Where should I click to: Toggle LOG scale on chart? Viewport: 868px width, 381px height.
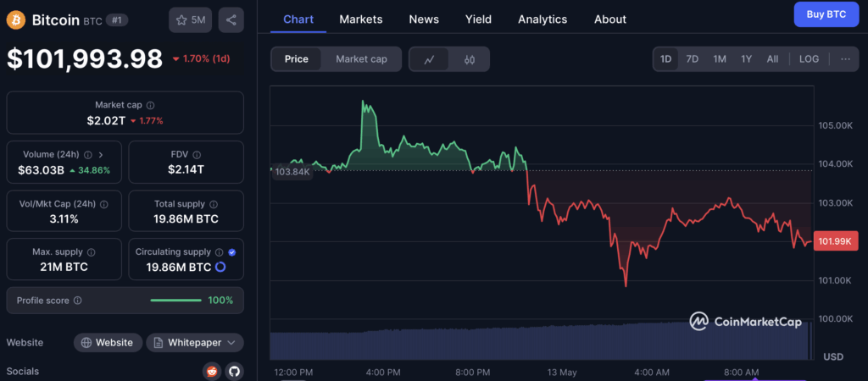(809, 59)
